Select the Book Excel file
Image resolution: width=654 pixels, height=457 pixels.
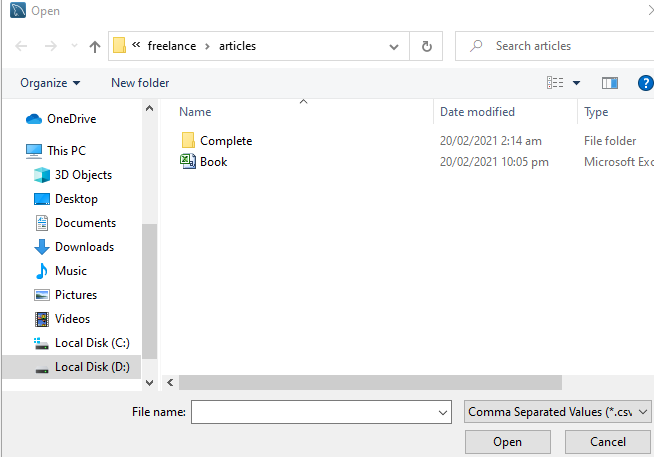213,162
